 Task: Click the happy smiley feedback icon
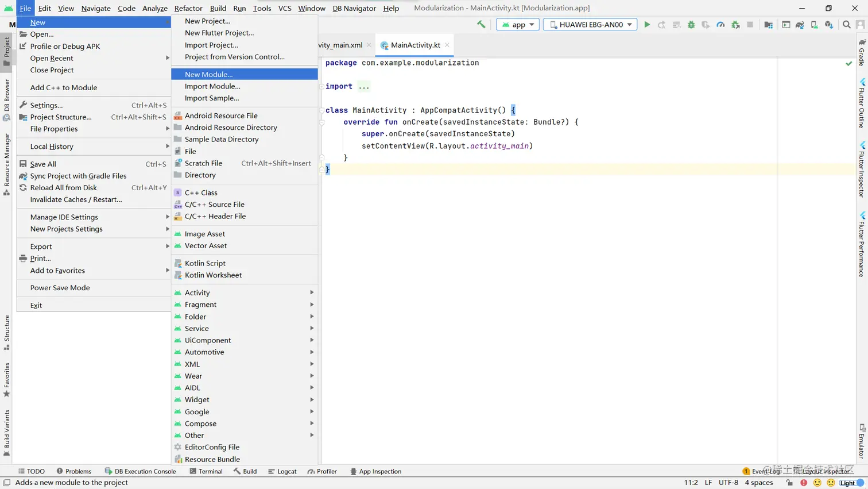coord(817,483)
